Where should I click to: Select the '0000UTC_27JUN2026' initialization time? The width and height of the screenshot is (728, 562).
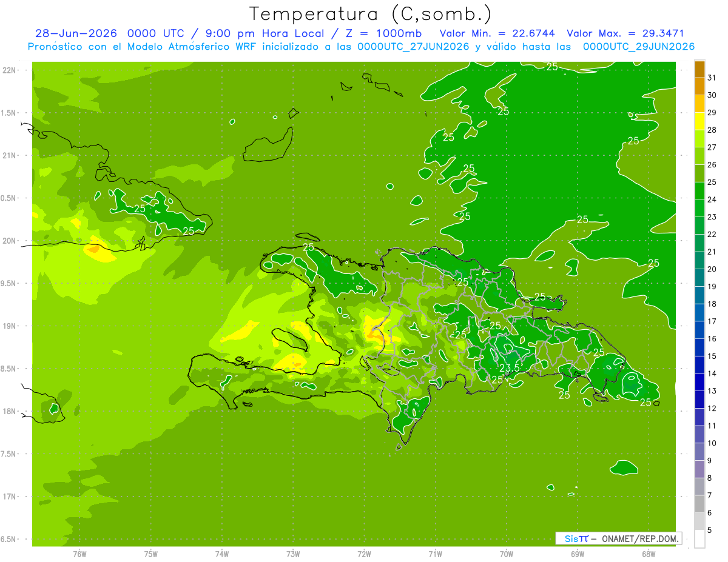(x=413, y=47)
